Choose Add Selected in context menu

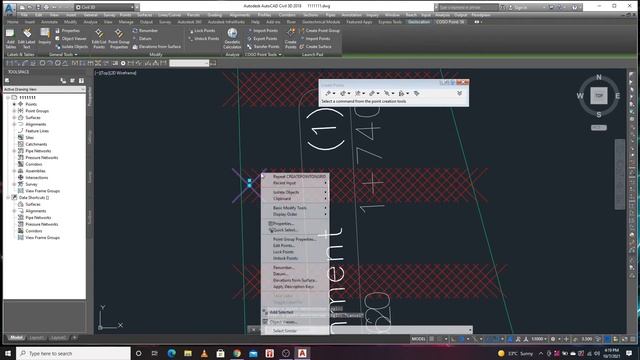[x=295, y=312]
